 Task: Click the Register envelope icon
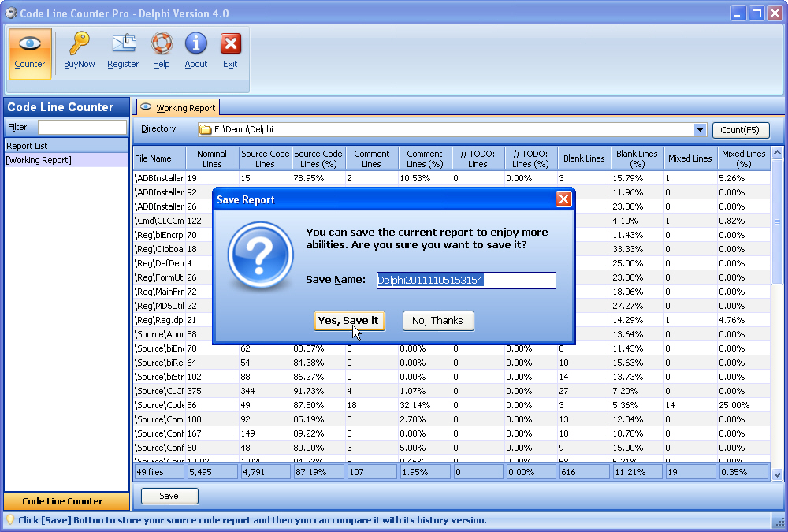(x=123, y=45)
